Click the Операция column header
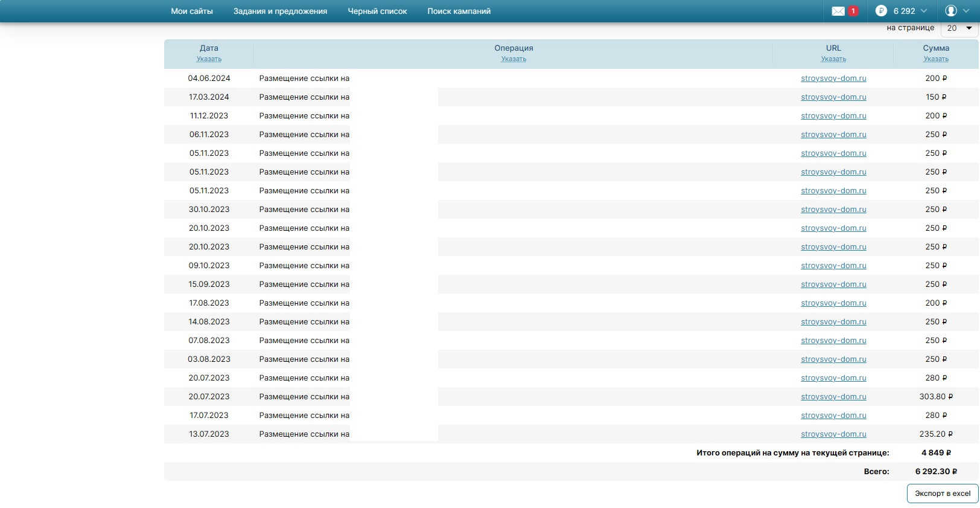Image resolution: width=980 pixels, height=508 pixels. pyautogui.click(x=514, y=48)
